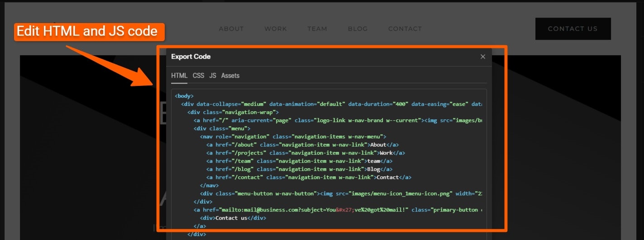Switch to the HTML tab
The height and width of the screenshot is (240, 644).
[x=179, y=75]
